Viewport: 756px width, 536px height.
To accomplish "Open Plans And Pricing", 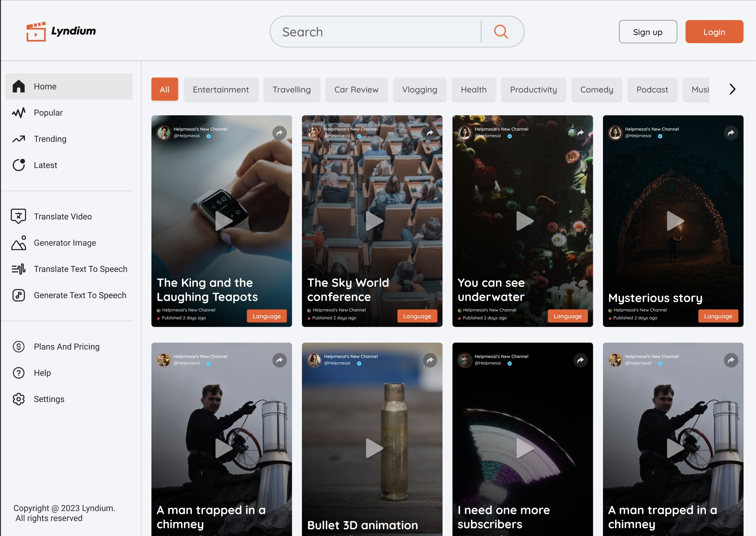I will [66, 346].
